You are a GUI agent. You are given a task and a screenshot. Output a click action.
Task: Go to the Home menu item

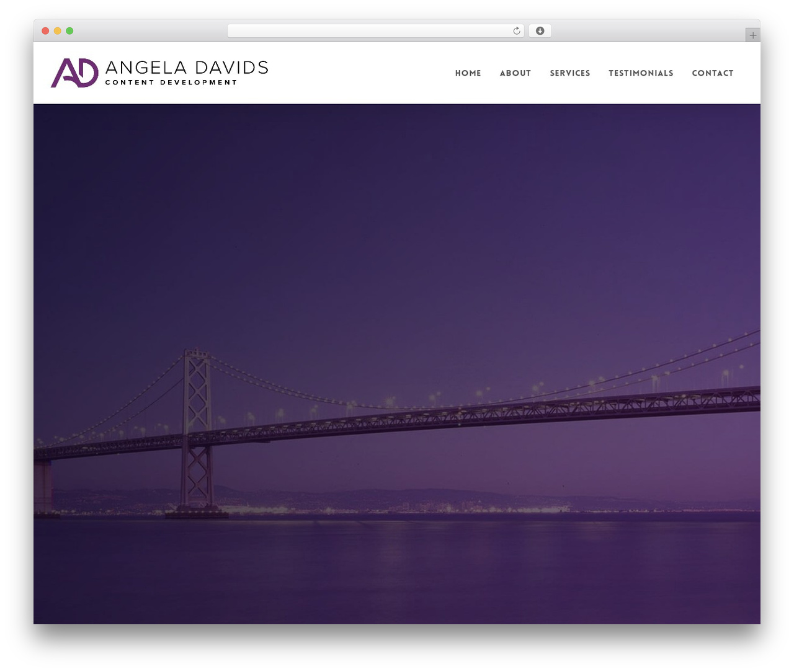pos(468,73)
